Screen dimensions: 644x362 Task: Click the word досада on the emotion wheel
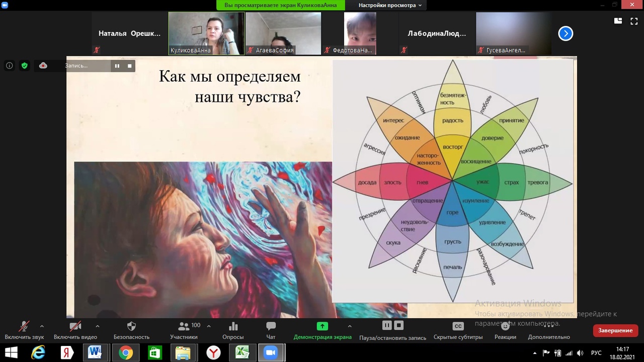[367, 183]
